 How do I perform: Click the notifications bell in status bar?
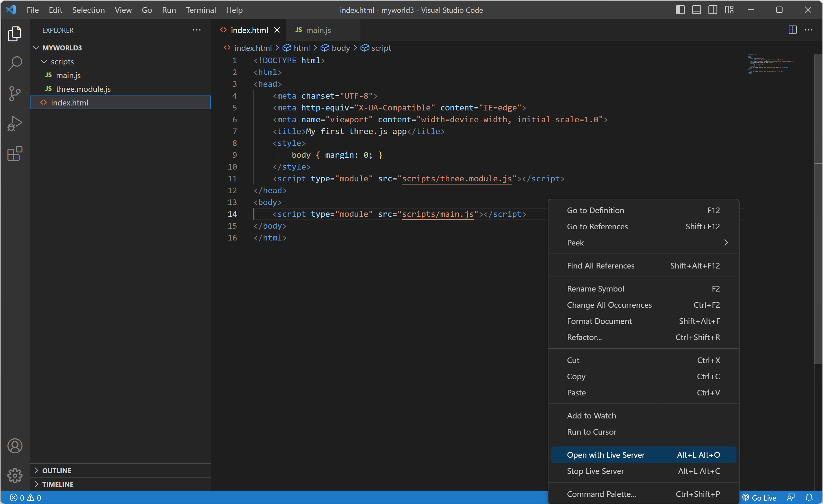pyautogui.click(x=809, y=497)
